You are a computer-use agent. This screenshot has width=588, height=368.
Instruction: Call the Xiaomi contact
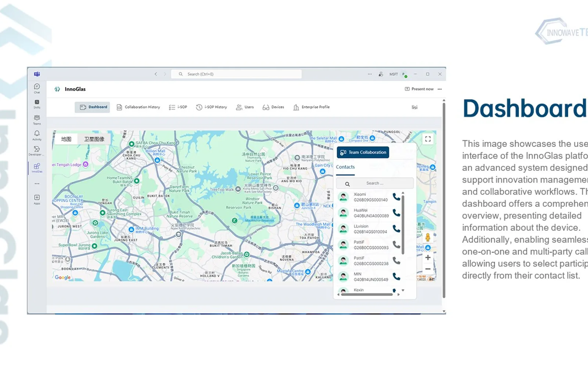pyautogui.click(x=396, y=197)
